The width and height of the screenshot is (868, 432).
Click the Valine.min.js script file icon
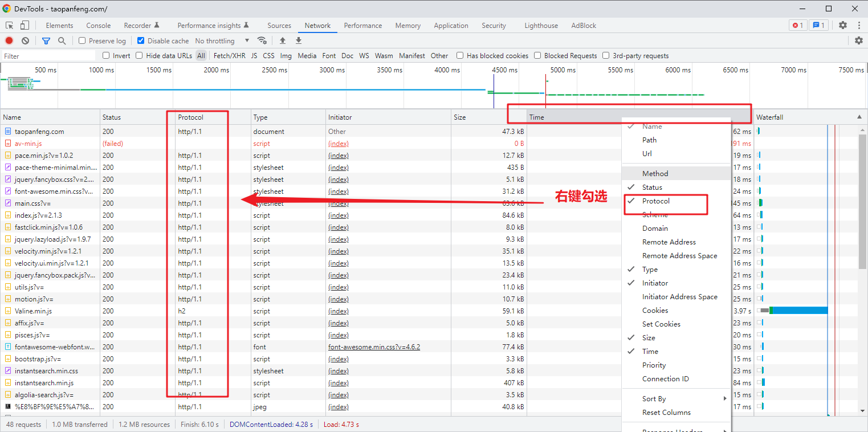pyautogui.click(x=8, y=311)
